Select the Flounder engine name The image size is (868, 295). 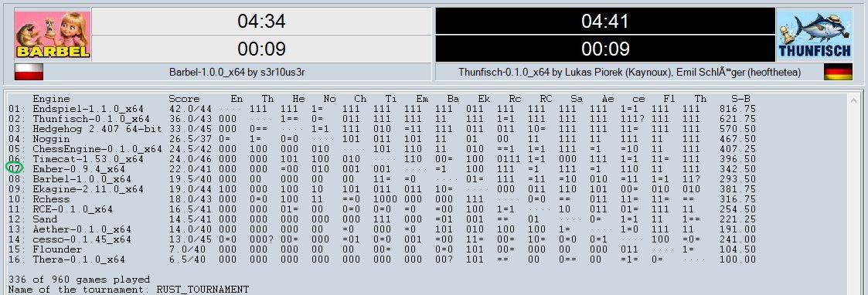57,249
